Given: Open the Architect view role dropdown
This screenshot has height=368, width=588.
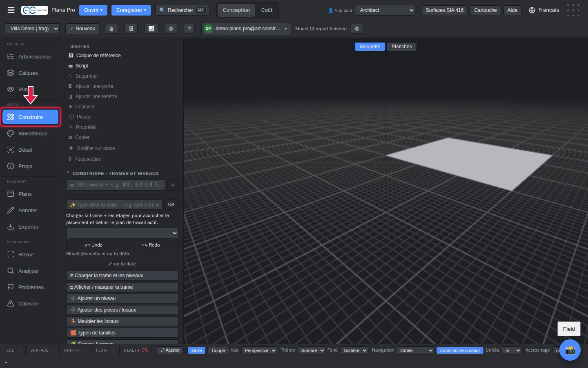Looking at the screenshot, I should [385, 10].
